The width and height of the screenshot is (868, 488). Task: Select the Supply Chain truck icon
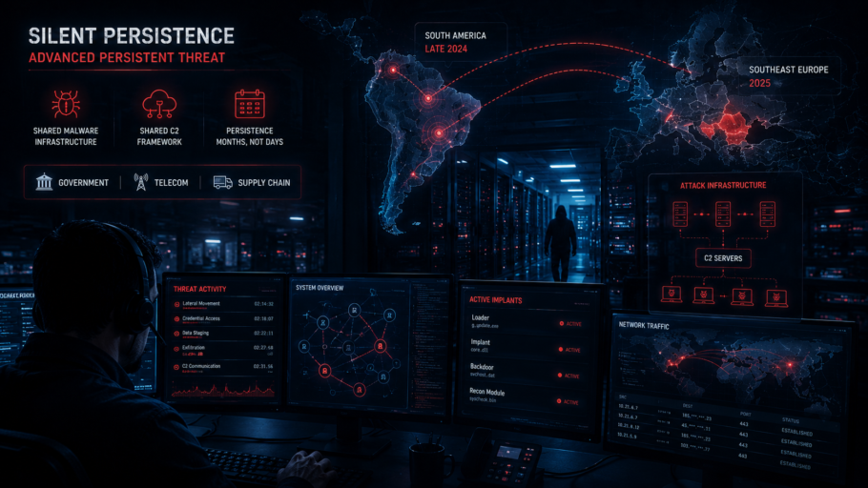point(222,182)
